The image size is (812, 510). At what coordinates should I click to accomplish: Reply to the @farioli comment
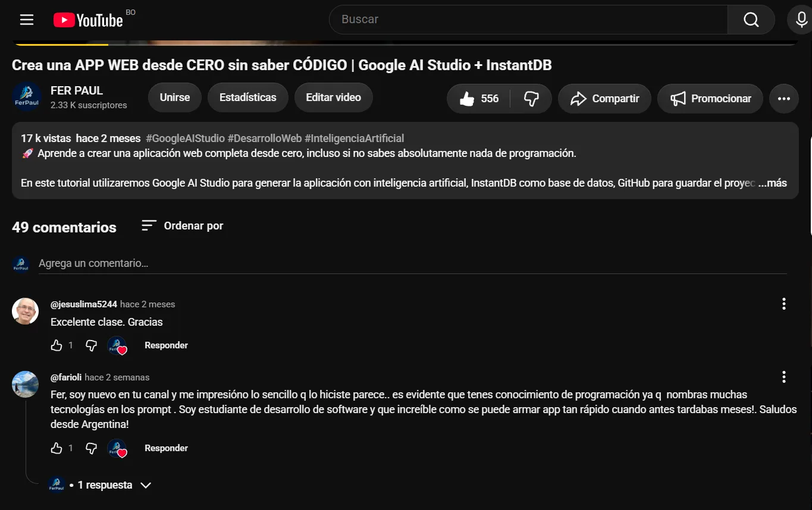[x=167, y=448]
